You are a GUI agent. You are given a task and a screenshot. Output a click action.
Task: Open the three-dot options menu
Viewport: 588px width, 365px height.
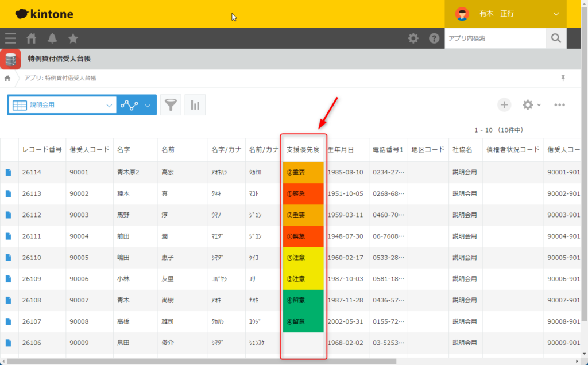(x=560, y=104)
